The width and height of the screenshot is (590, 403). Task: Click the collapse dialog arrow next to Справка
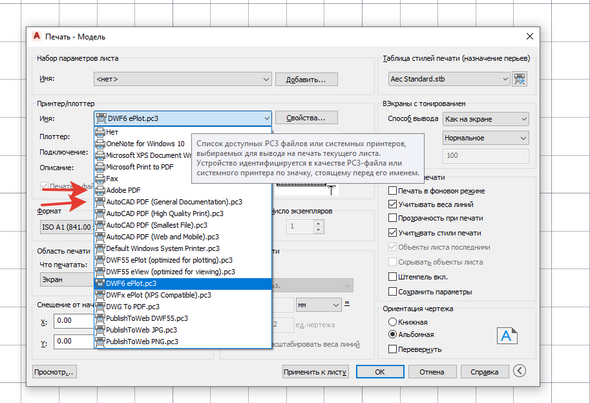click(519, 371)
